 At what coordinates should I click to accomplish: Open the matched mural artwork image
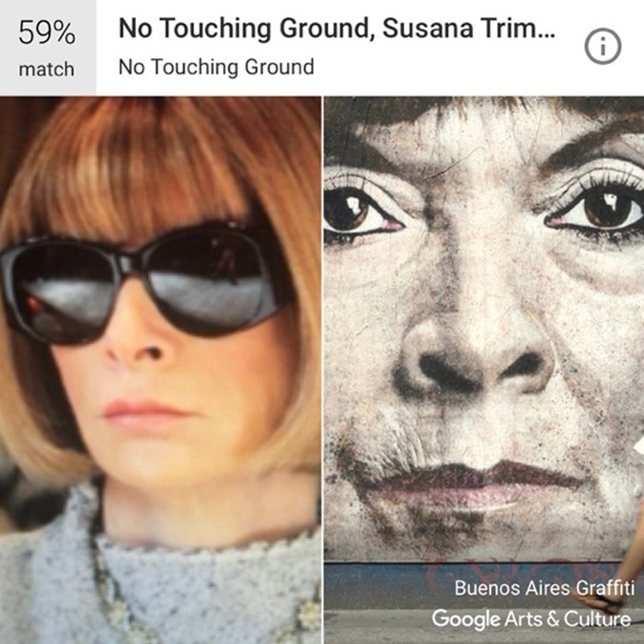pos(484,370)
